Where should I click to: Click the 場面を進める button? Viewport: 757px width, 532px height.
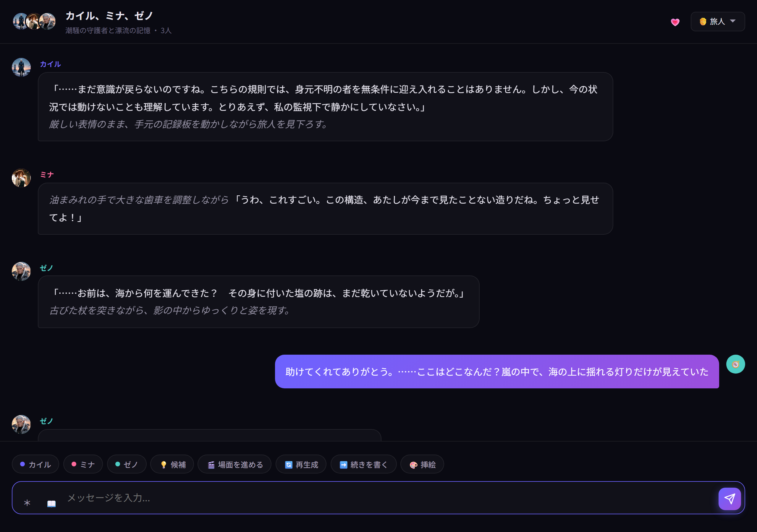[234, 464]
